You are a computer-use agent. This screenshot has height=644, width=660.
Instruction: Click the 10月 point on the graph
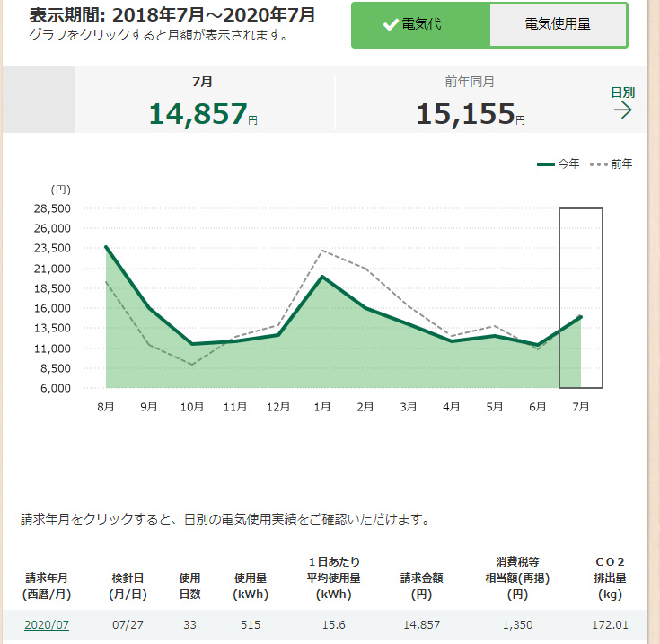192,344
